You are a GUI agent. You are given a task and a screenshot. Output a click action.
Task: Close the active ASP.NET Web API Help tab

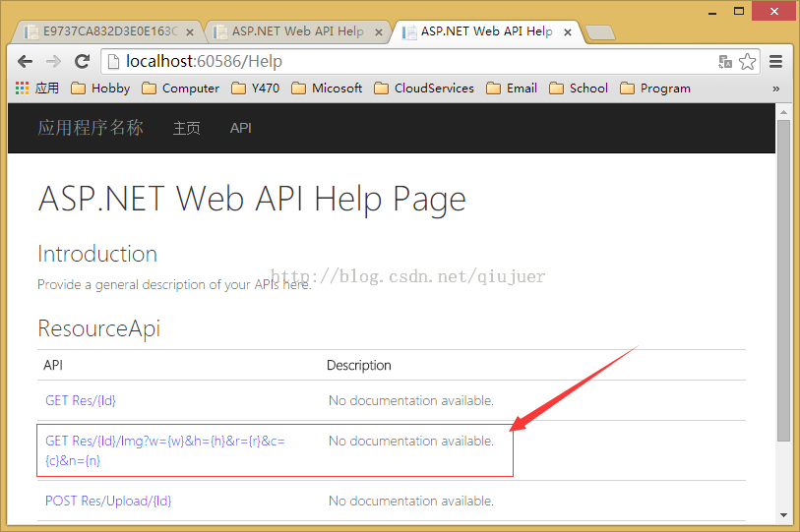click(568, 32)
